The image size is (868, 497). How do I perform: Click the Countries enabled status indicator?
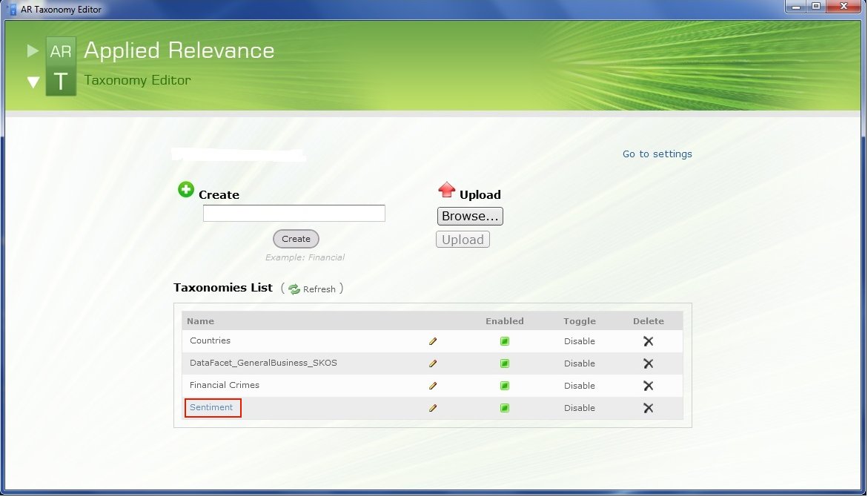pyautogui.click(x=504, y=341)
